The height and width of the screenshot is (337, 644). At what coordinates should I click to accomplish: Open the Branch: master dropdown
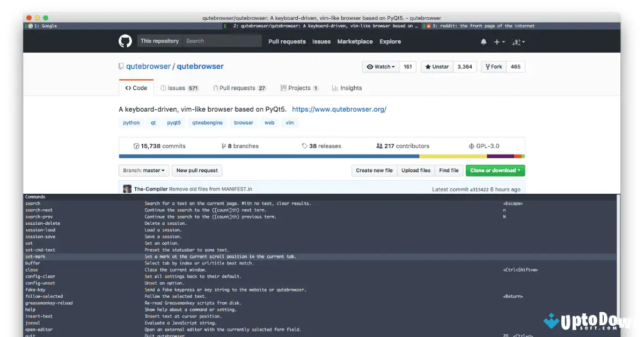point(144,171)
